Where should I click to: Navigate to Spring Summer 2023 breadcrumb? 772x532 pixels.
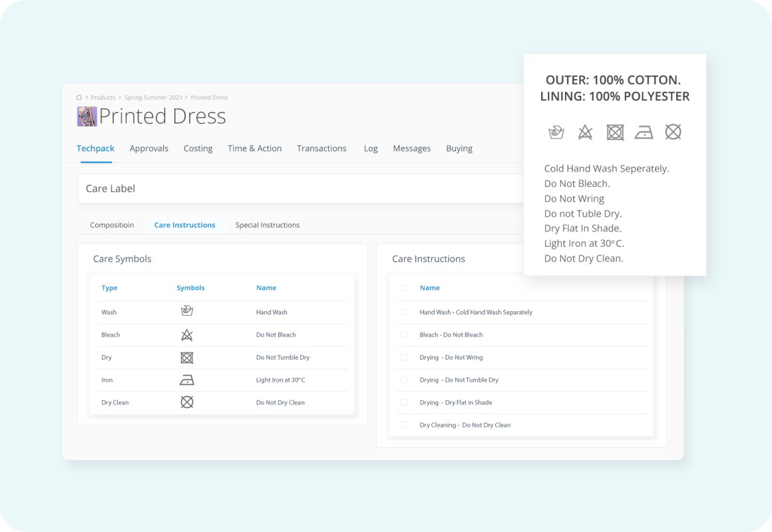pos(153,98)
